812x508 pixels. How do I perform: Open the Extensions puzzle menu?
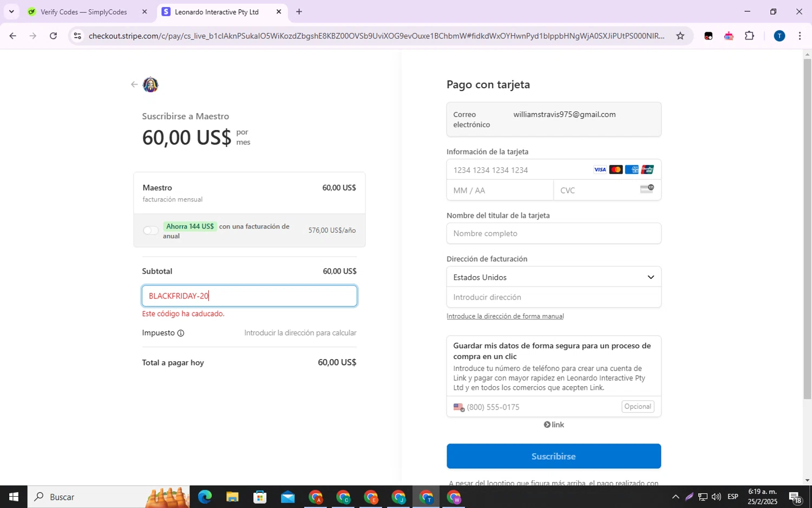749,36
